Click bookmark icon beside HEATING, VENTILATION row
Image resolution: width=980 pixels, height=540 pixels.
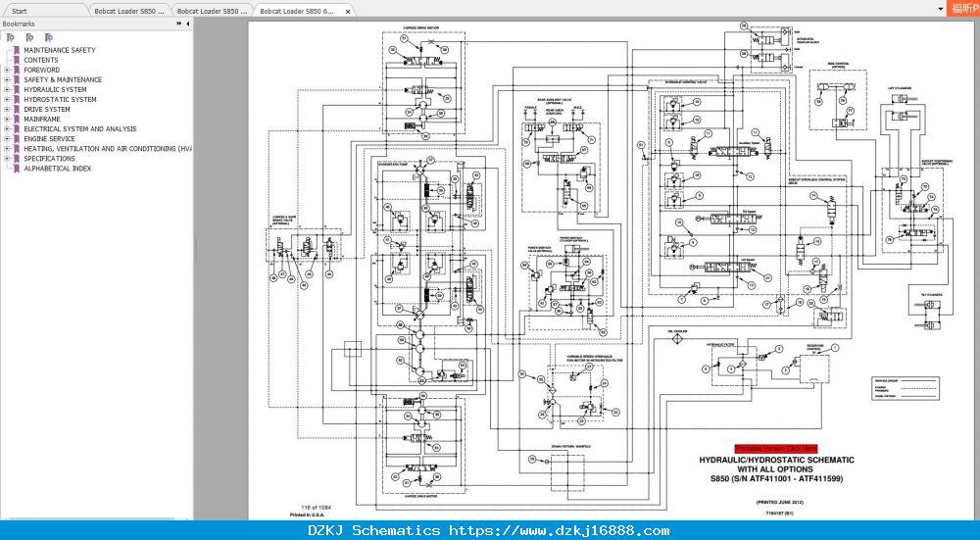click(x=17, y=149)
